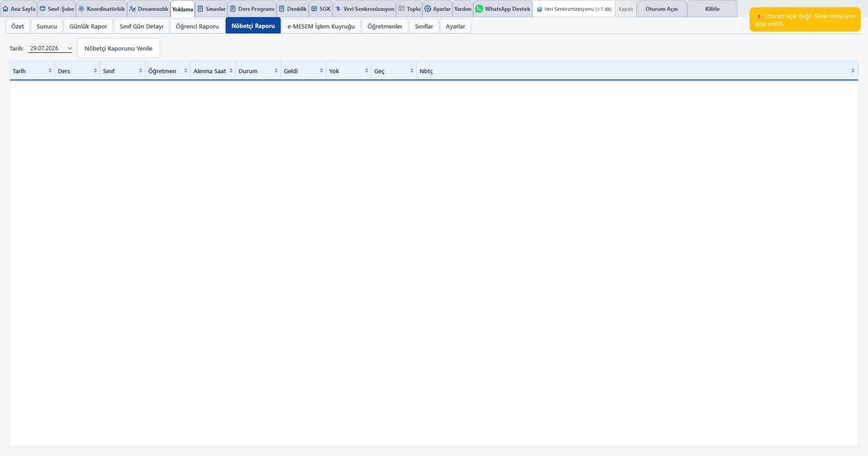Click the warning icon in yellow notification

point(759,16)
